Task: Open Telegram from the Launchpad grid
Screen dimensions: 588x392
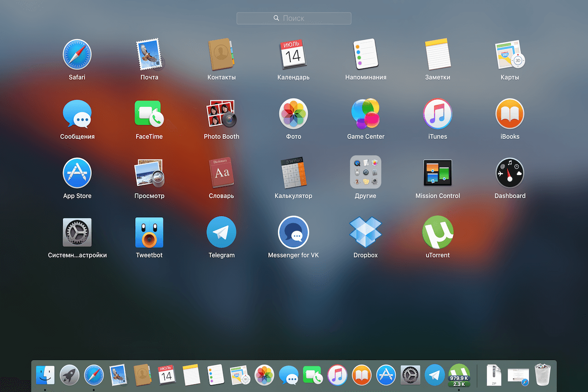Action: [222, 232]
